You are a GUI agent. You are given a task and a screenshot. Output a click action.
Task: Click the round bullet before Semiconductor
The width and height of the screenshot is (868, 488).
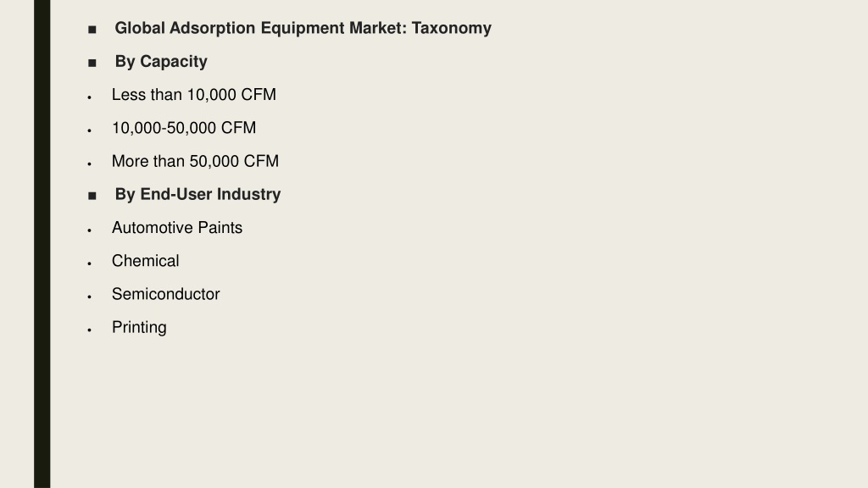89,297
